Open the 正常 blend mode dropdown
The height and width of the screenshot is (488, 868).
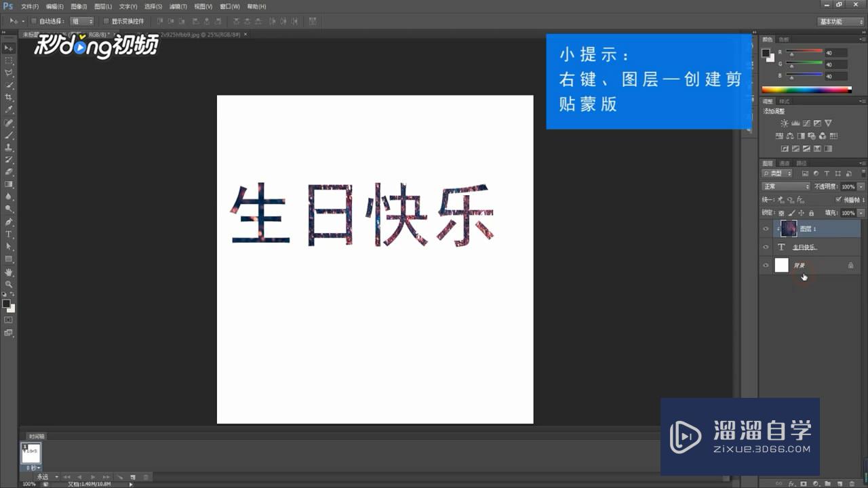786,186
